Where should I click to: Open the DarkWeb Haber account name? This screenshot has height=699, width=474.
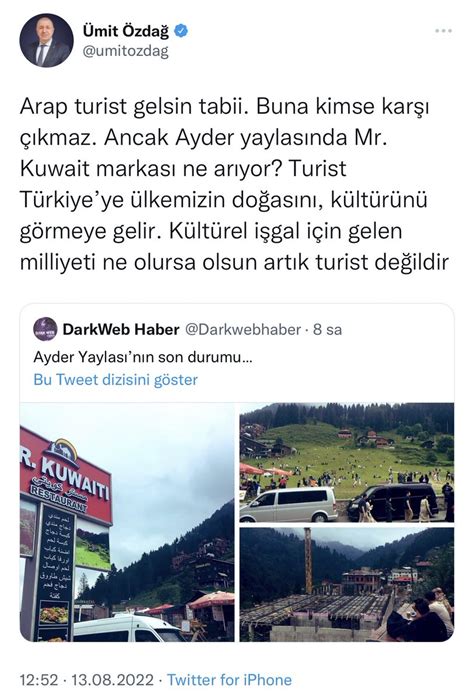tap(121, 329)
